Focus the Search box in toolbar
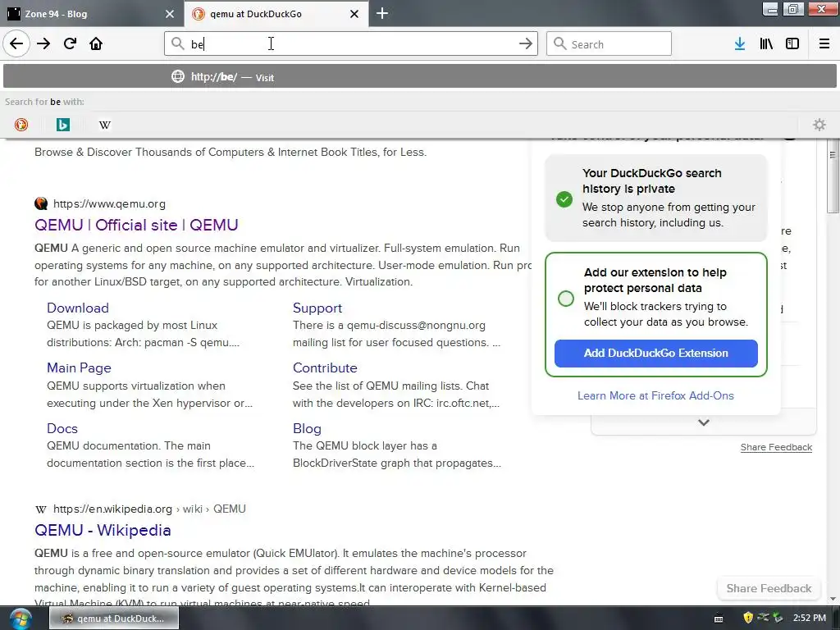This screenshot has width=840, height=630. 609,43
